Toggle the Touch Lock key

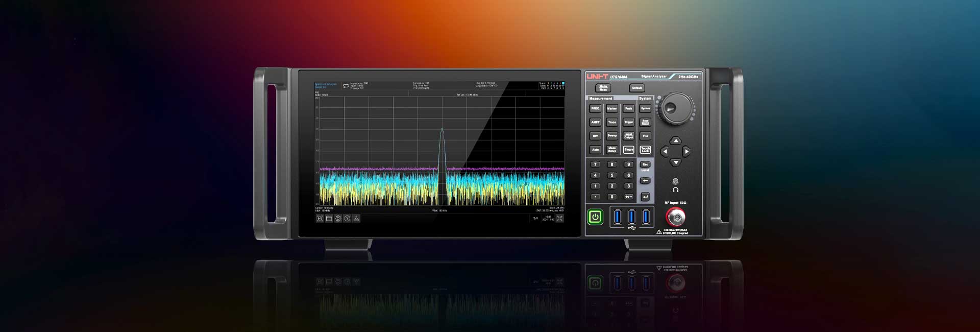(x=645, y=150)
